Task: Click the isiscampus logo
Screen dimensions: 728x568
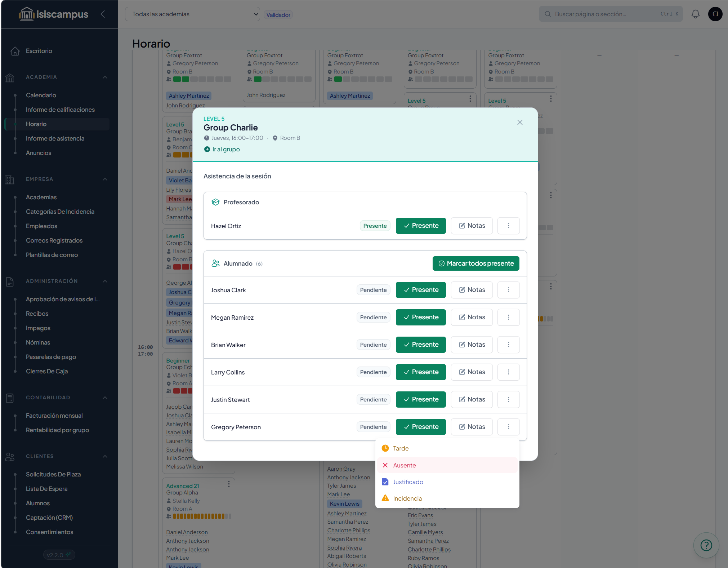Action: tap(54, 14)
